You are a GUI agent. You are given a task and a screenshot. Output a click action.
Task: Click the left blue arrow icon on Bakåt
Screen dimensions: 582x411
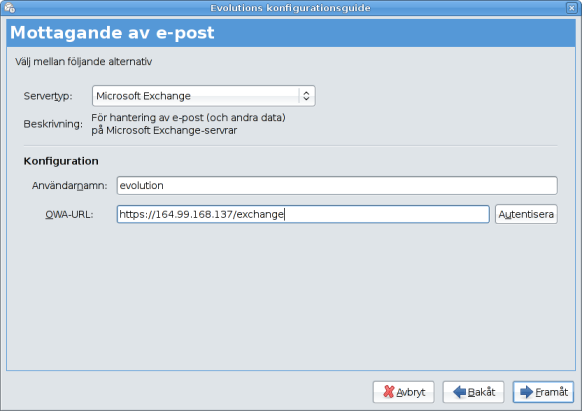460,392
